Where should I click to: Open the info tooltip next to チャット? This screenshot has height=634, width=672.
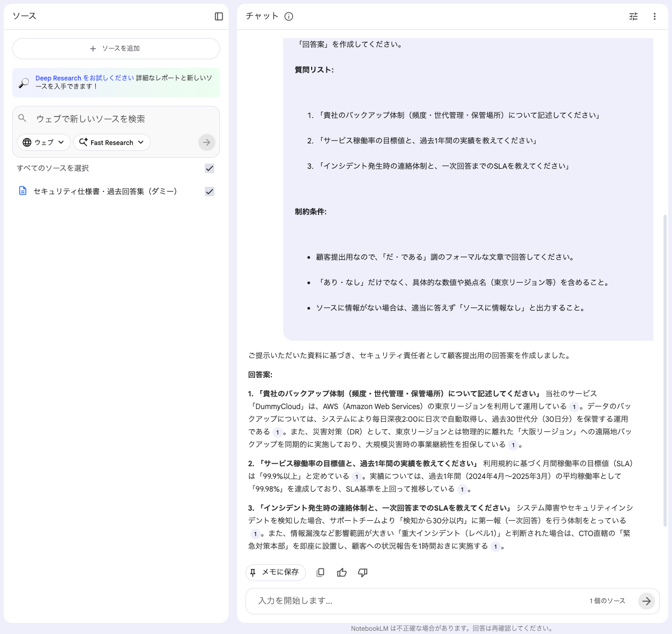click(288, 16)
